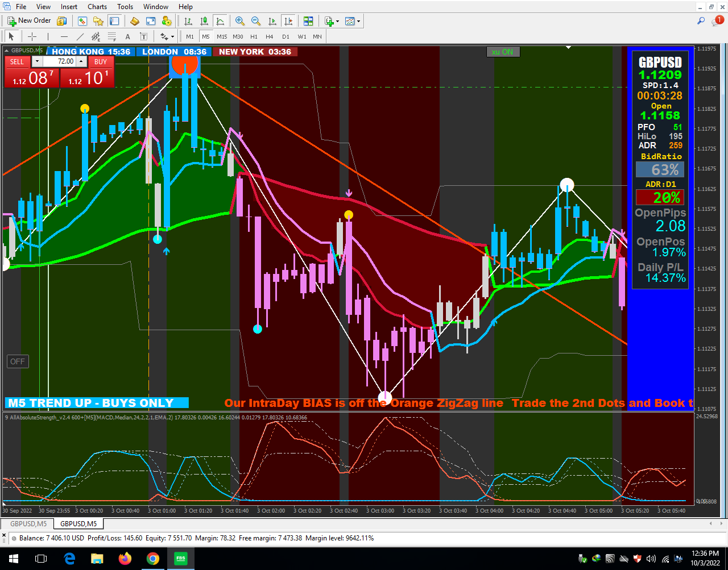The height and width of the screenshot is (570, 728).
Task: Select the equidistant channel tool
Action: (x=96, y=36)
